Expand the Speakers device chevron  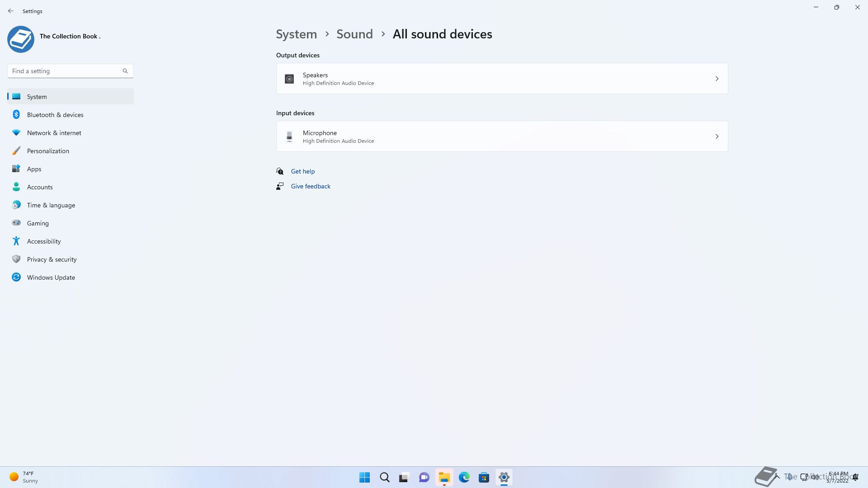[717, 79]
